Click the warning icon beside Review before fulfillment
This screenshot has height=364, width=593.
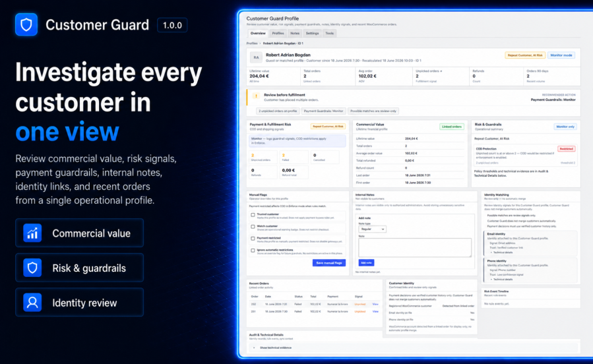click(x=256, y=96)
